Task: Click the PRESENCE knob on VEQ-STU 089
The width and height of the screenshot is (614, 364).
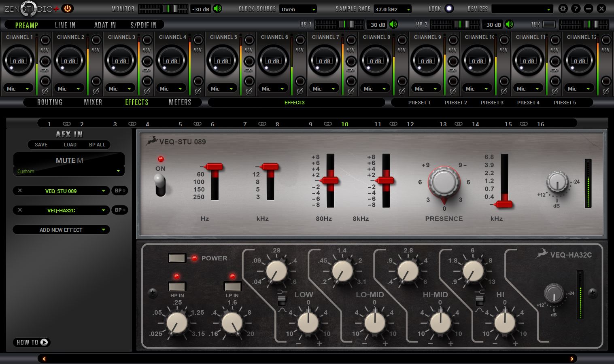Action: pyautogui.click(x=444, y=182)
